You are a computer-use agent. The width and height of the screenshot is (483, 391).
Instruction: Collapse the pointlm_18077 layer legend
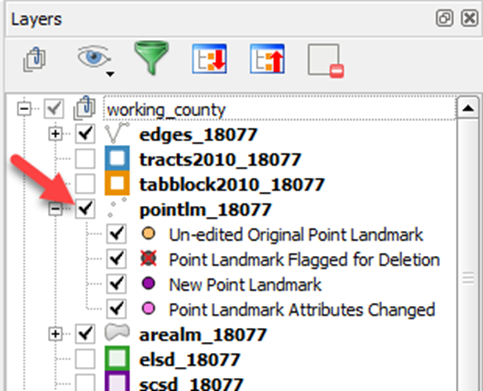55,209
